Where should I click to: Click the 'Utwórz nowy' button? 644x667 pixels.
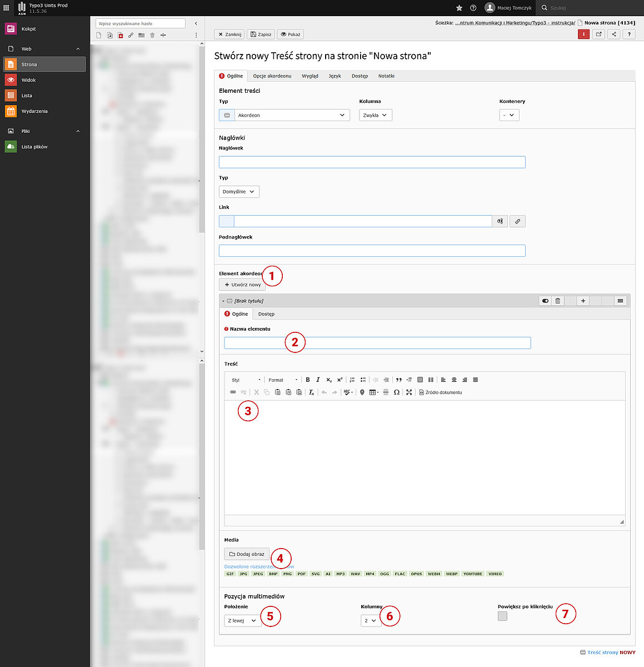pos(242,285)
